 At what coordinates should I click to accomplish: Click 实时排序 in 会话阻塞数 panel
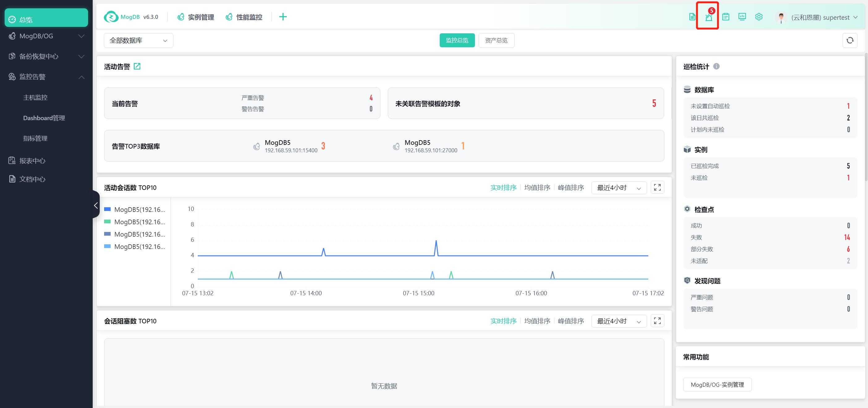(503, 321)
